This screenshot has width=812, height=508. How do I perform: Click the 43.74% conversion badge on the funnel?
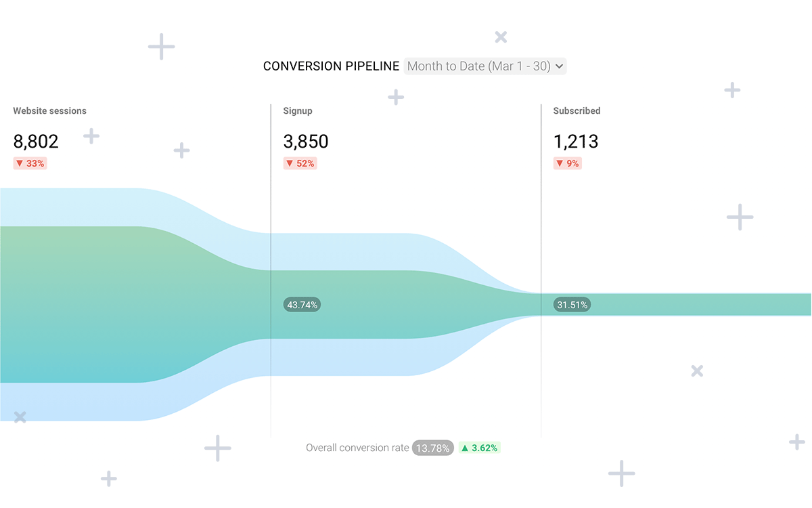(x=302, y=304)
